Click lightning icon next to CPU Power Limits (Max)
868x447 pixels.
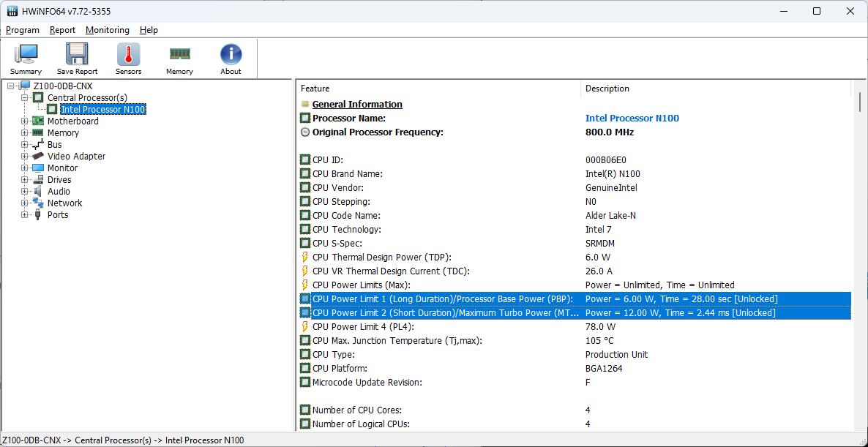coord(304,285)
